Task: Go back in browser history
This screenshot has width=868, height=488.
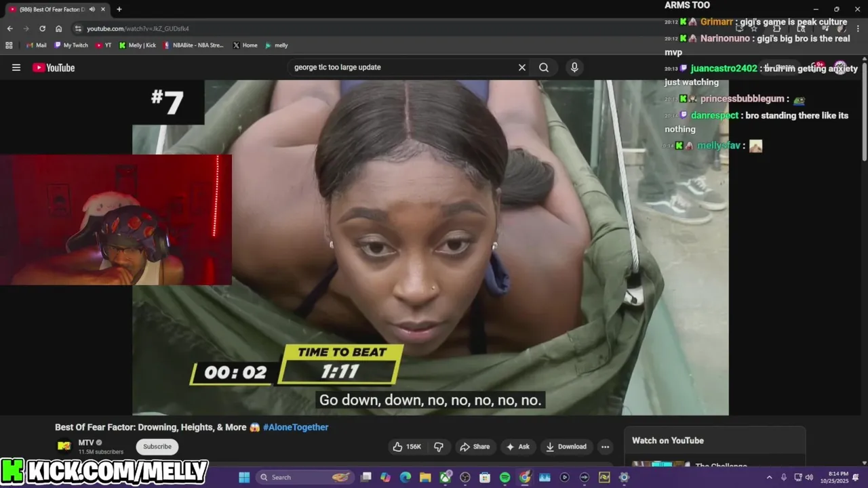Action: click(x=9, y=28)
